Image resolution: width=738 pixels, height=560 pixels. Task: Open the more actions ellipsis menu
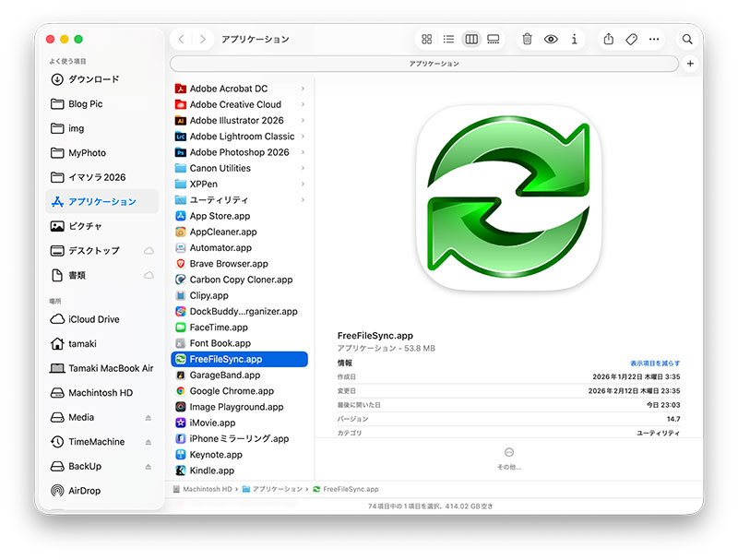655,40
